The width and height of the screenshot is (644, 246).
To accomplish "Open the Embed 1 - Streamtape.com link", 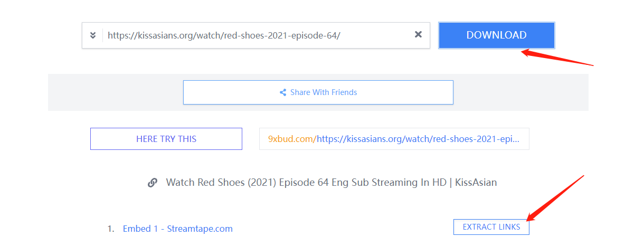I will [178, 229].
